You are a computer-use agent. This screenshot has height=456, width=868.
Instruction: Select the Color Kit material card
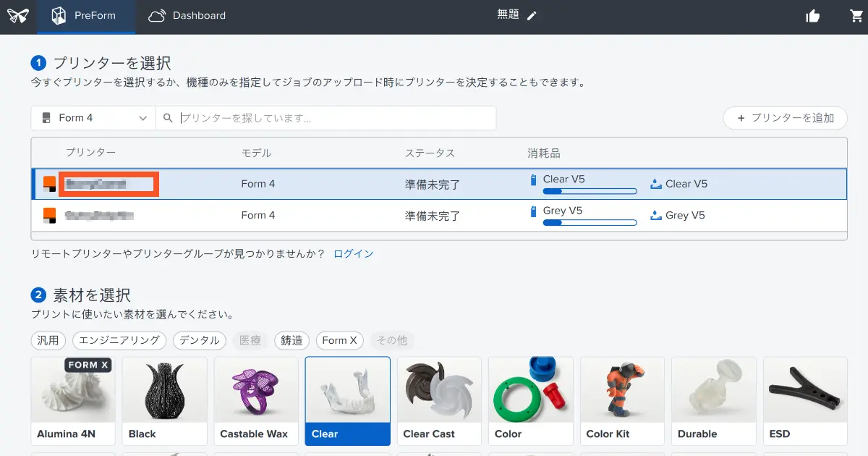click(622, 401)
